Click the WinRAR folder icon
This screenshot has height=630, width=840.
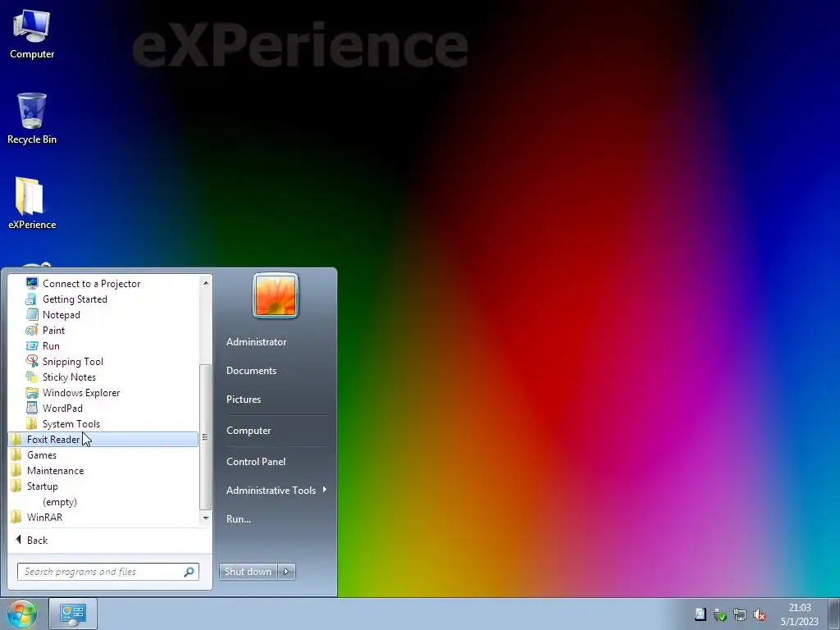16,517
